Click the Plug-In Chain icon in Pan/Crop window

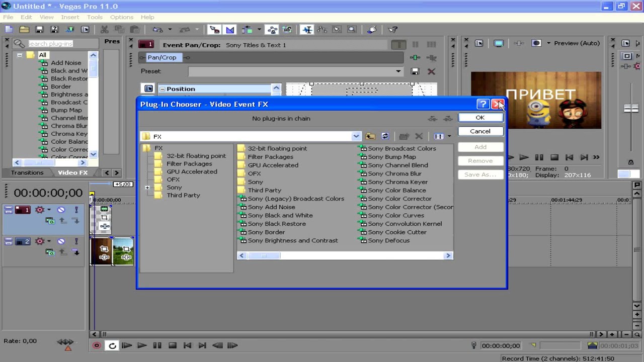[415, 57]
